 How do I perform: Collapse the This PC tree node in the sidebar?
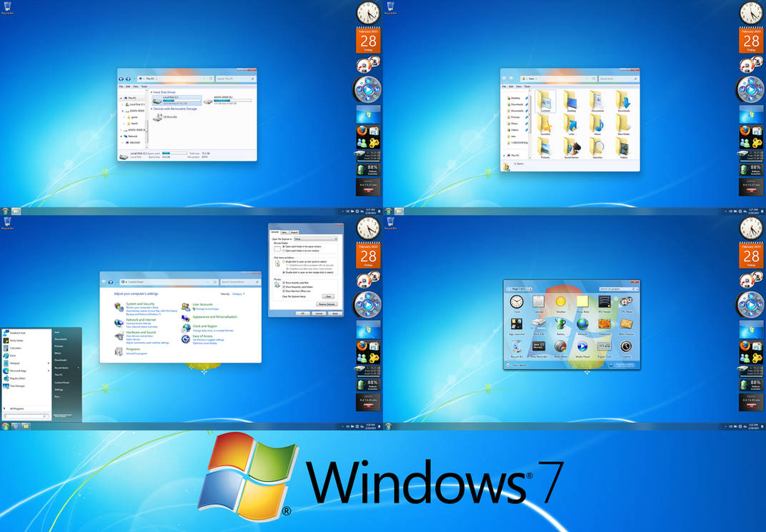tap(121, 98)
